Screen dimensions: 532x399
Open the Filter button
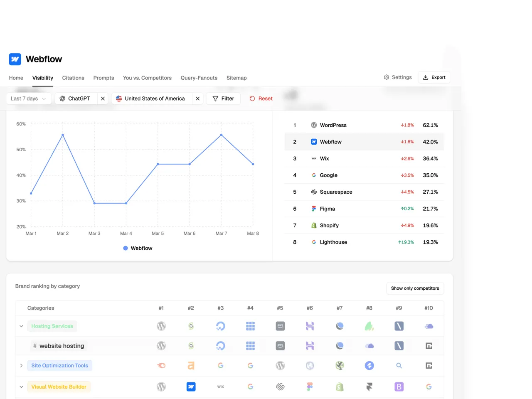[x=223, y=99]
